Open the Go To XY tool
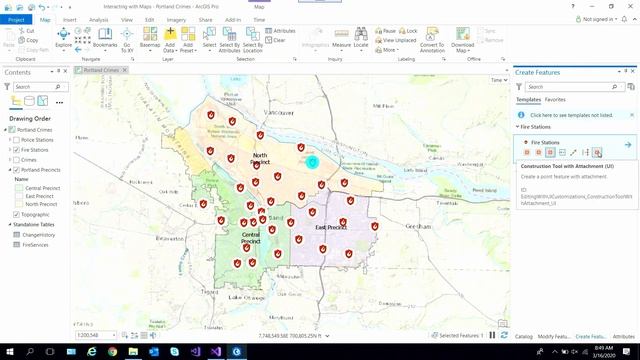This screenshot has width=640, height=360. (x=127, y=39)
